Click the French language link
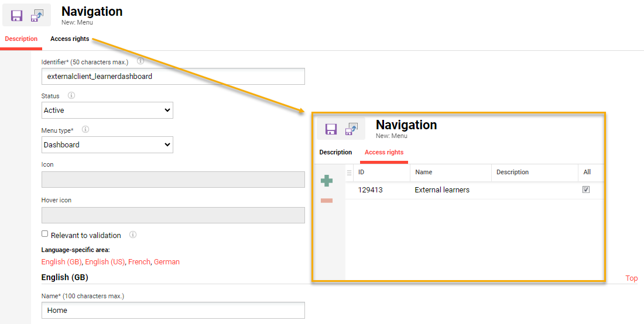644x324 pixels. (139, 262)
